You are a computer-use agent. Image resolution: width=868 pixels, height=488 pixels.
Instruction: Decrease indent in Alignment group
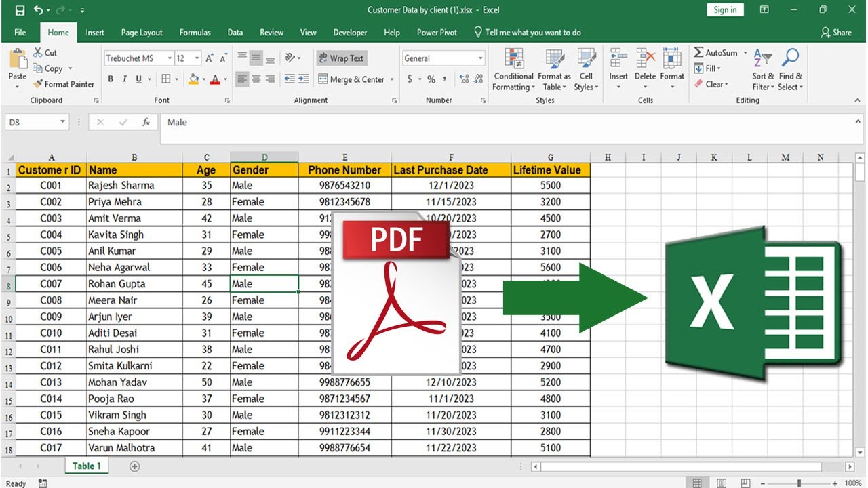click(x=290, y=79)
